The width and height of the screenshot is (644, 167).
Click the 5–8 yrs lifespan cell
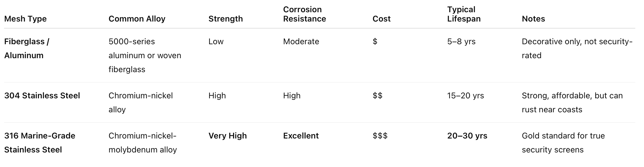tap(461, 42)
